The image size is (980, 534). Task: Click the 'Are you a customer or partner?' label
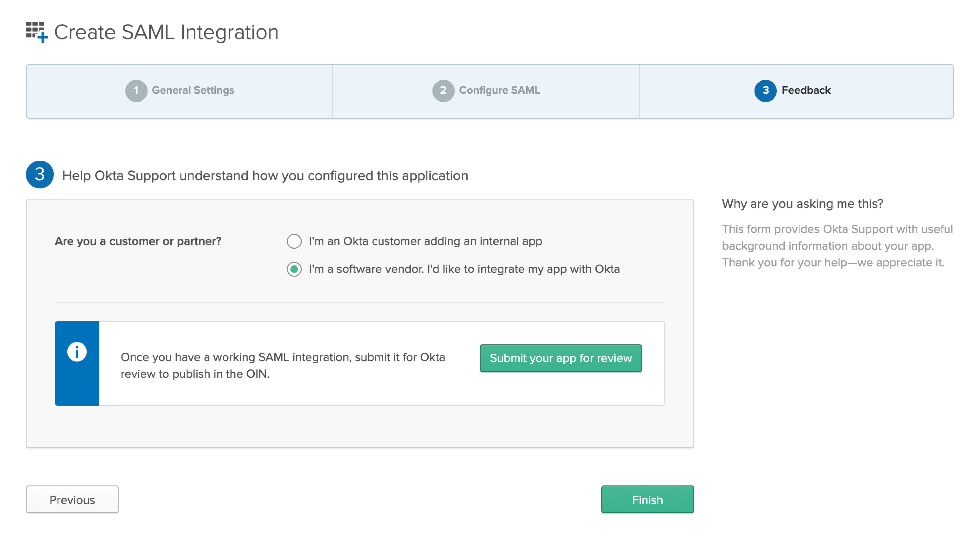(x=138, y=241)
